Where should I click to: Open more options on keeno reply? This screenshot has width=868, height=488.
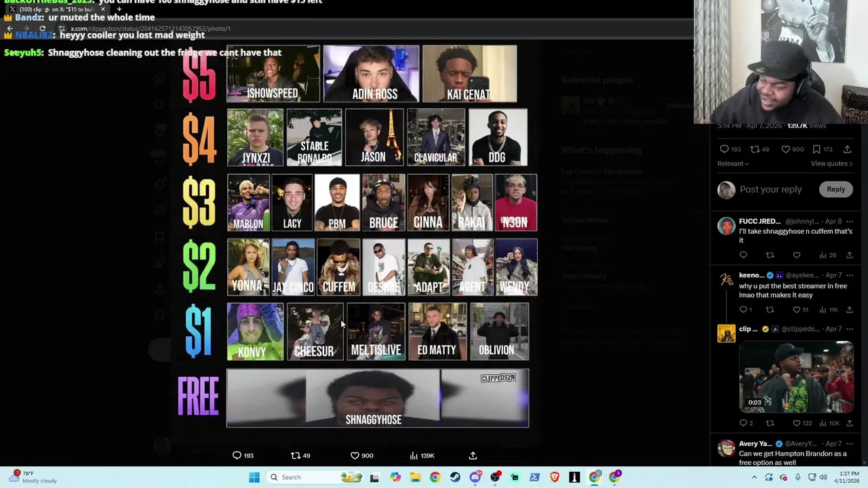(849, 276)
